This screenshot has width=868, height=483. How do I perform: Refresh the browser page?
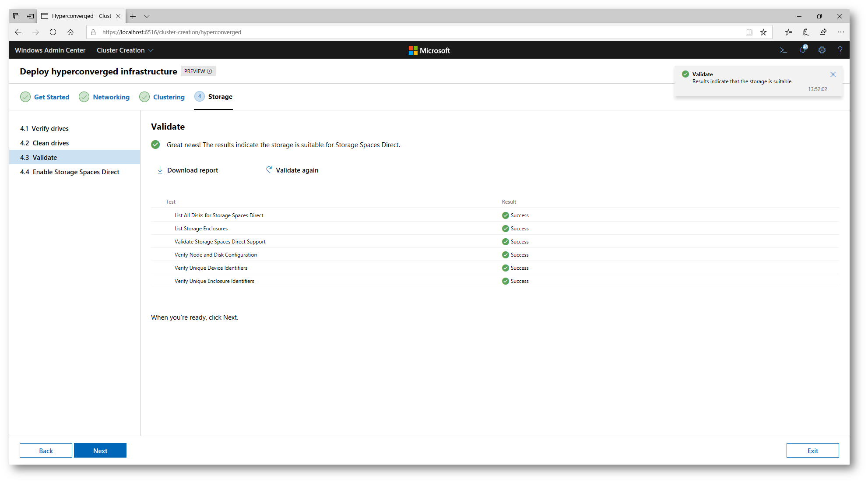tap(53, 32)
